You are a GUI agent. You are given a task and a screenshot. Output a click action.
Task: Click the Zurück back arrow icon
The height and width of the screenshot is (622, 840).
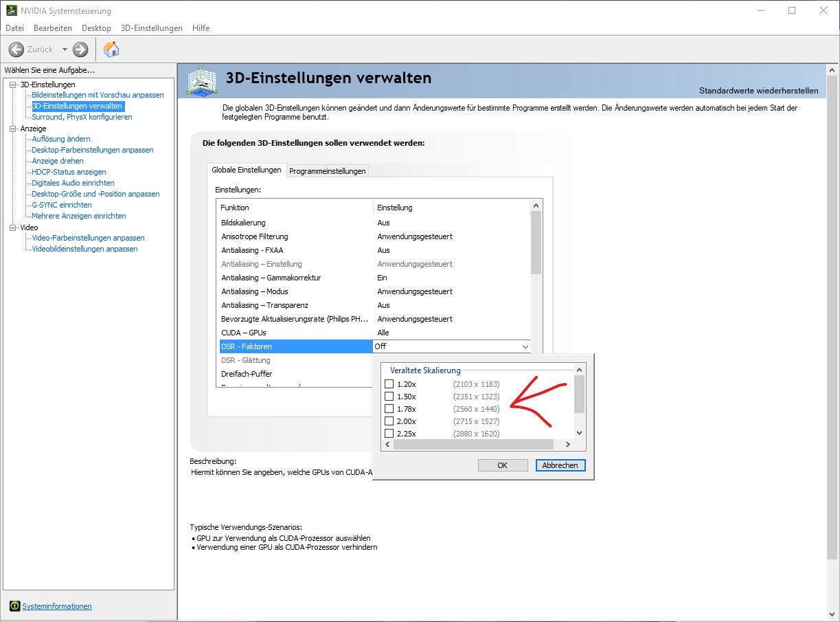tap(16, 49)
